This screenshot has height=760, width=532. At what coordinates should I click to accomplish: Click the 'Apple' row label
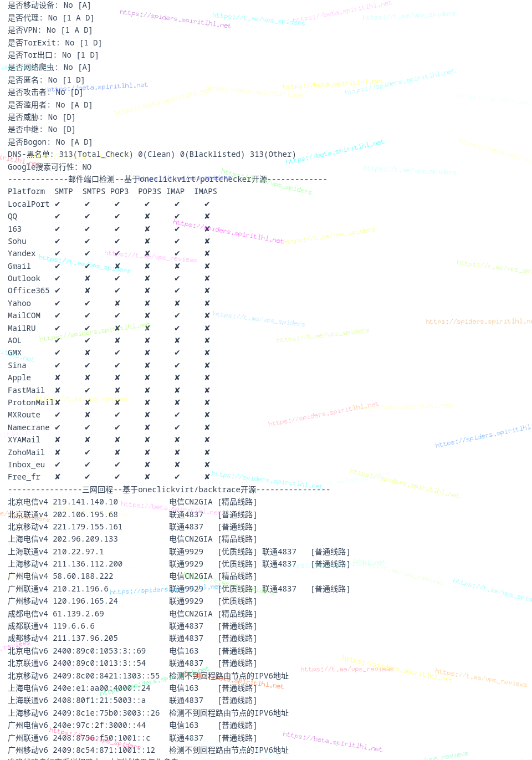pos(19,378)
